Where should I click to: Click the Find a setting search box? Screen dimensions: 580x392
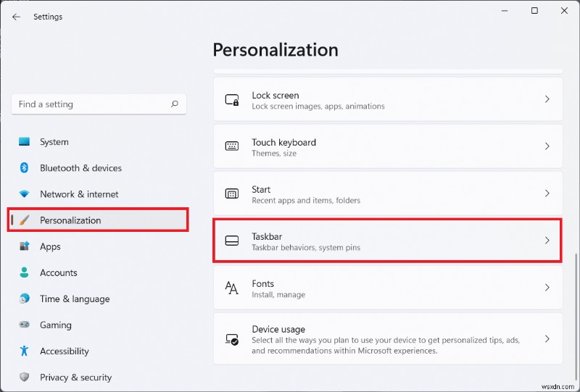pos(91,104)
